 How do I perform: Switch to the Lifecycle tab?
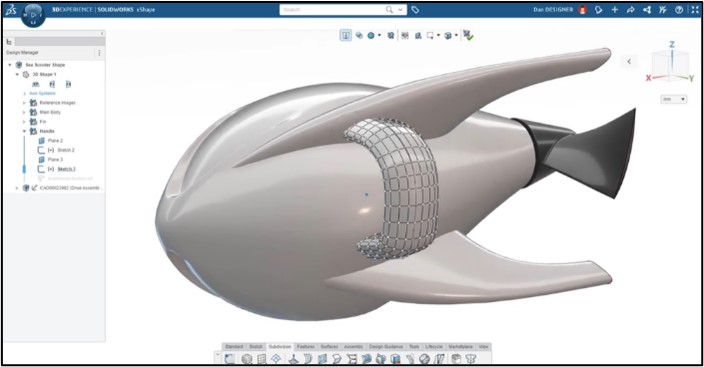tap(434, 347)
